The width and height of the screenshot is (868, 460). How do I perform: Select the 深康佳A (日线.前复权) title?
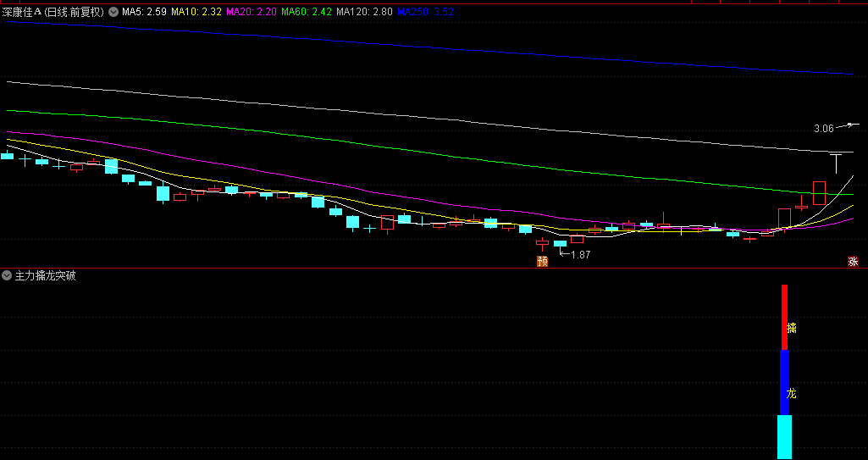(x=53, y=12)
